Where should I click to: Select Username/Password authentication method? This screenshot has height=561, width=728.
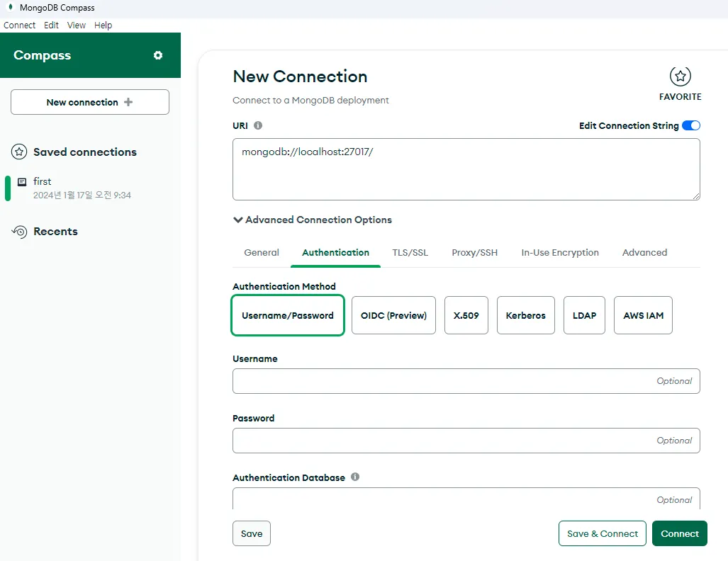click(x=288, y=315)
